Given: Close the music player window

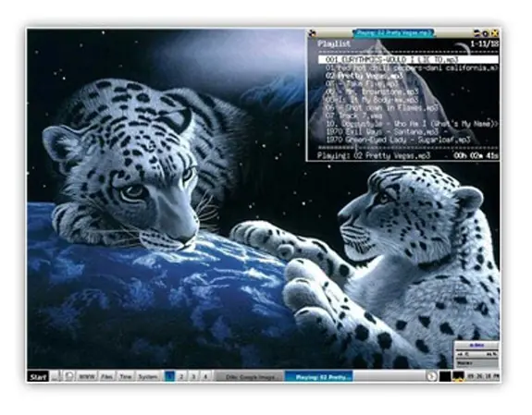Looking at the screenshot, I should click(x=495, y=33).
